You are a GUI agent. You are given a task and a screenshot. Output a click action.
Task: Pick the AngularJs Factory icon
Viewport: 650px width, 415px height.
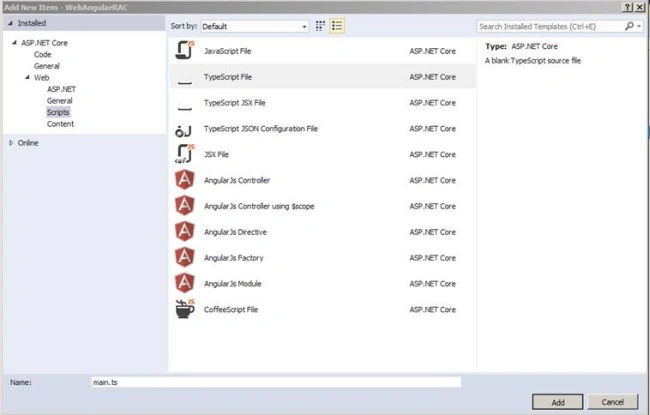click(x=184, y=257)
